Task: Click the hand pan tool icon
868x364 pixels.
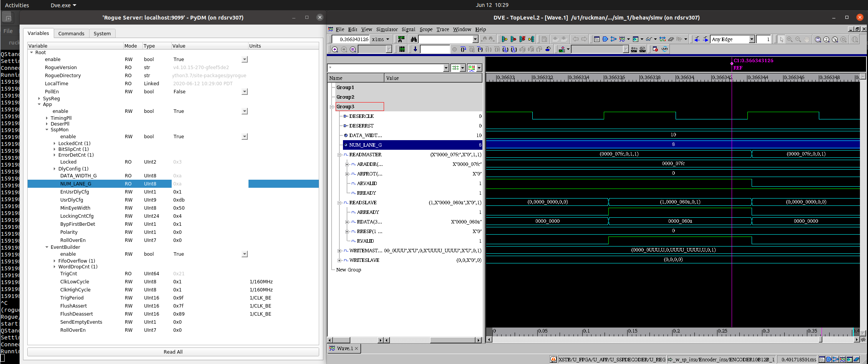Action: coord(807,39)
